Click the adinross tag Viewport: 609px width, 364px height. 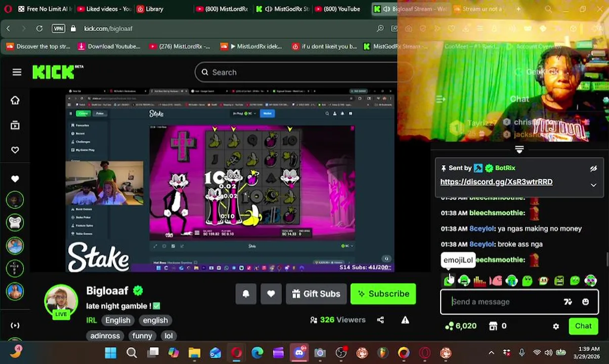point(105,336)
